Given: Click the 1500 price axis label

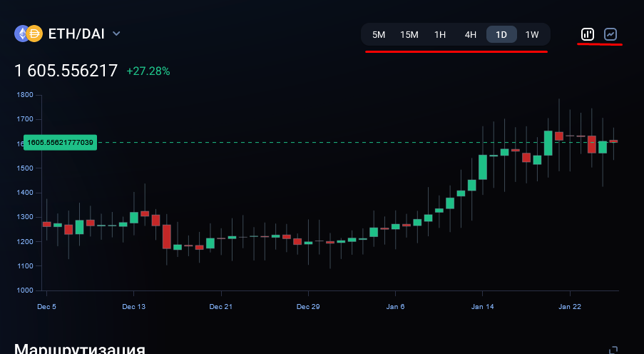Looking at the screenshot, I should click(25, 168).
